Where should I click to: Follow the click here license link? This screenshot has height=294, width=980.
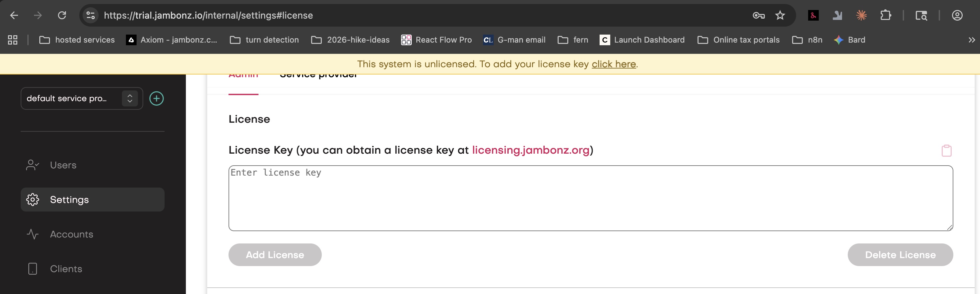click(614, 64)
